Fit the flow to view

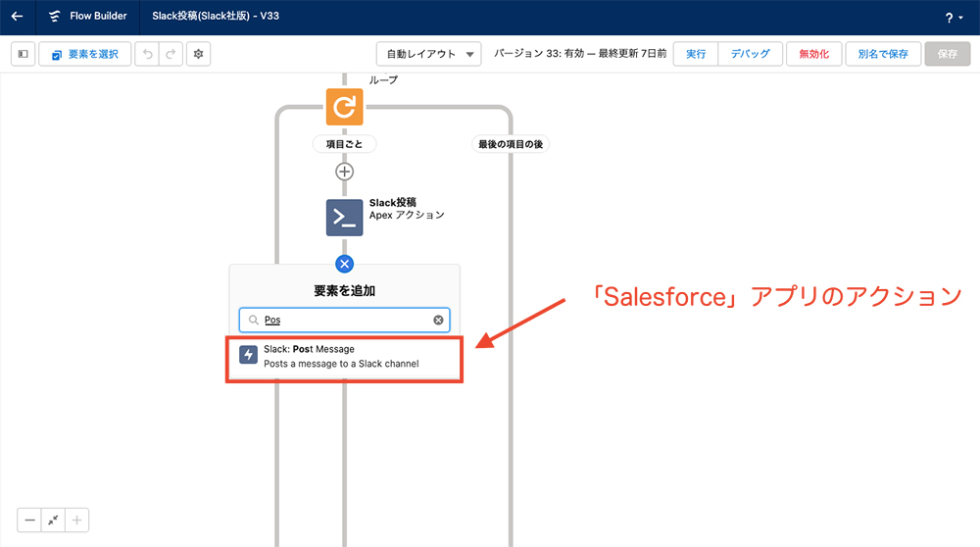(x=53, y=521)
